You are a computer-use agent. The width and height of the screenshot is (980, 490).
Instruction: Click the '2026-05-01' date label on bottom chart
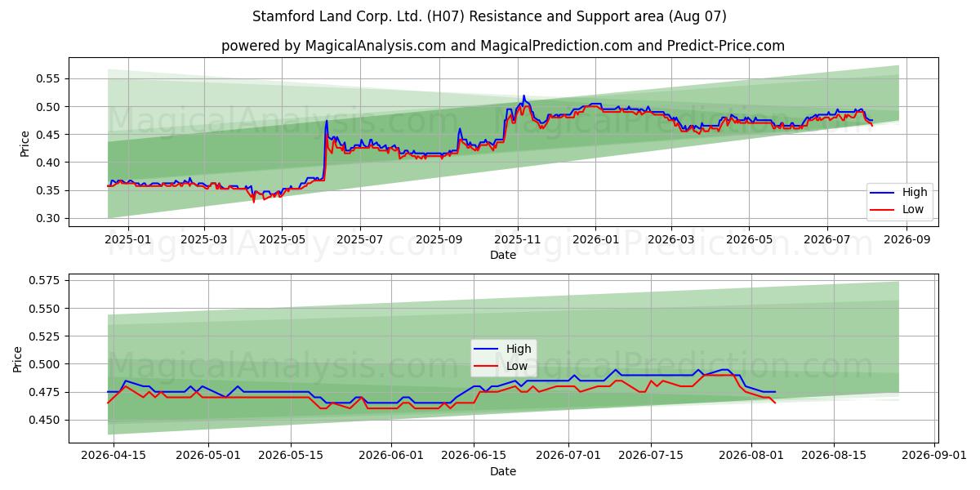pos(208,457)
